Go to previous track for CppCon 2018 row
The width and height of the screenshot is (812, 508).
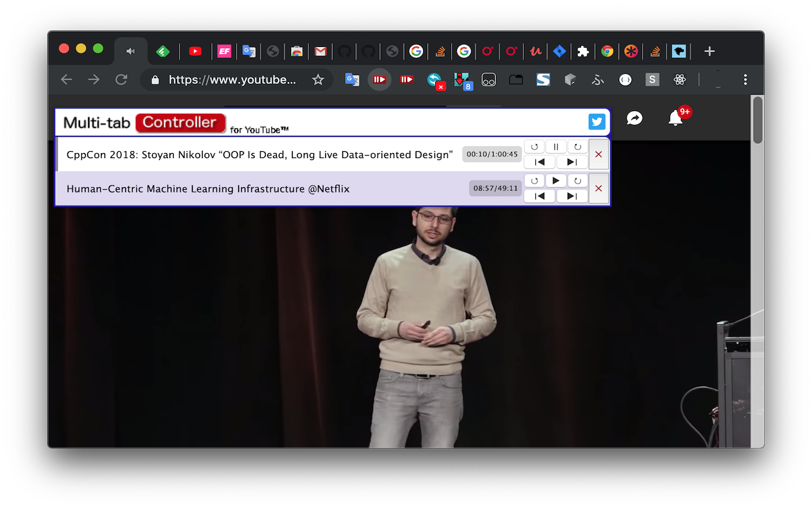pyautogui.click(x=540, y=162)
